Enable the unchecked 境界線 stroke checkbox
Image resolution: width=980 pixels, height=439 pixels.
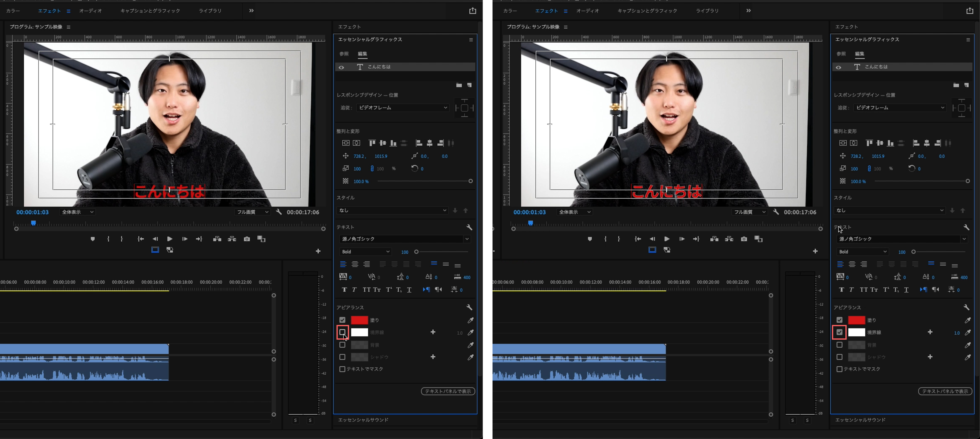[342, 332]
